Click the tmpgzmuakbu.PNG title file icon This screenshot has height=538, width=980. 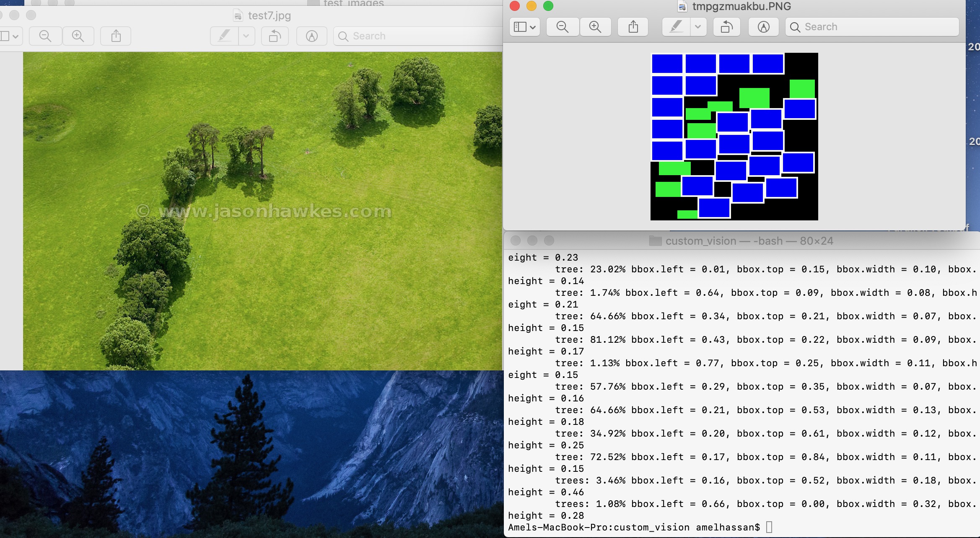click(682, 7)
